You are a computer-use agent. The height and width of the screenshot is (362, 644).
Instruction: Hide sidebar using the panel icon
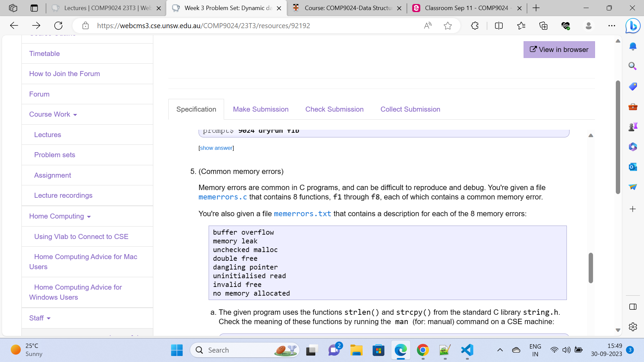coord(633,307)
